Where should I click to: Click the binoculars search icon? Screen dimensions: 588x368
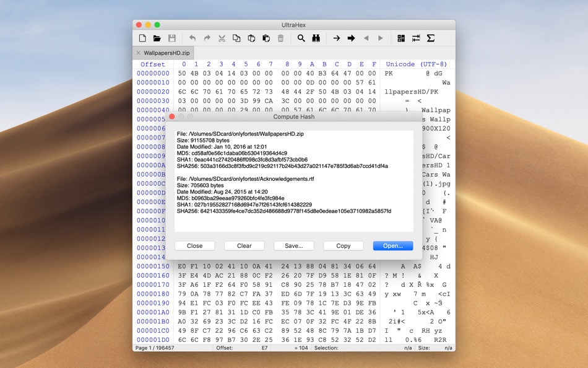click(316, 38)
